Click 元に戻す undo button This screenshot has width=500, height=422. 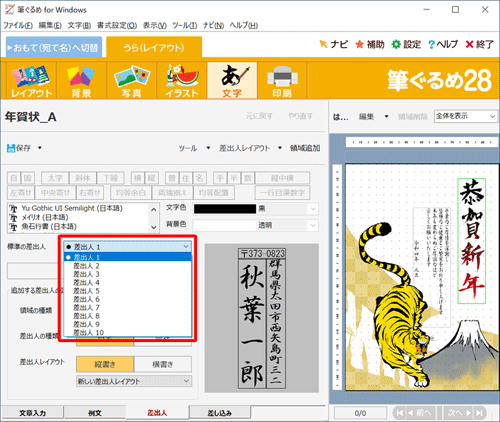[259, 116]
